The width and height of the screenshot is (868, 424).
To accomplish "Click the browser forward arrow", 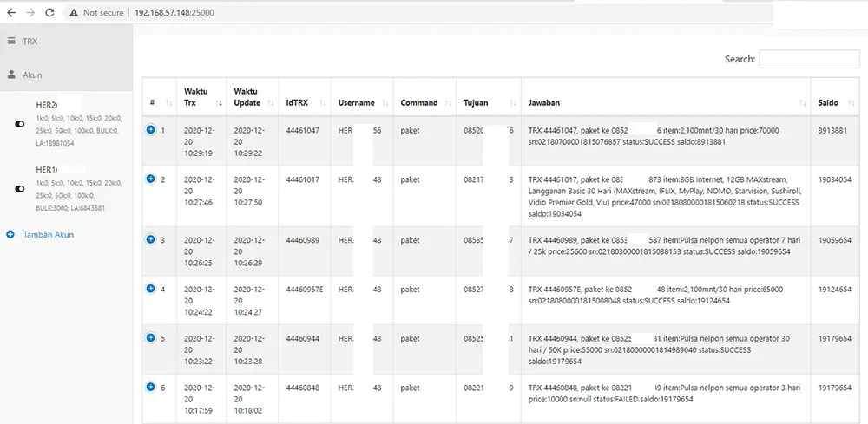I will [30, 13].
